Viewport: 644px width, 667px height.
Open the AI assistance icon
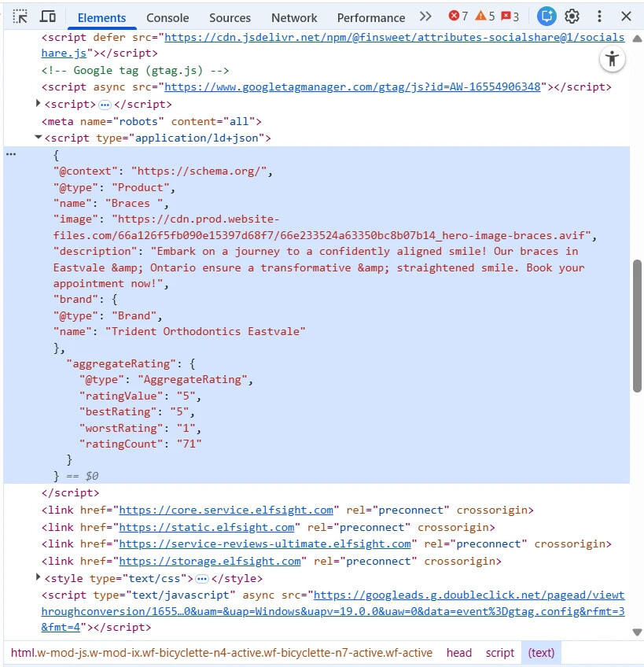click(x=546, y=17)
